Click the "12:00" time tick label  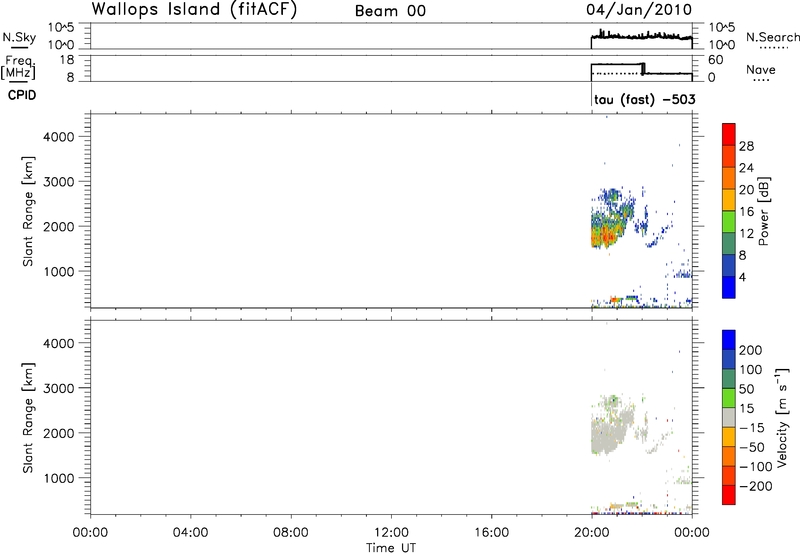click(x=391, y=533)
